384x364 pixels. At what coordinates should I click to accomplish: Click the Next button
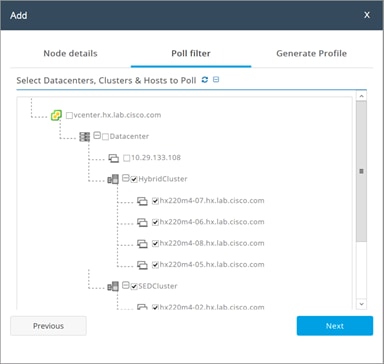point(335,326)
